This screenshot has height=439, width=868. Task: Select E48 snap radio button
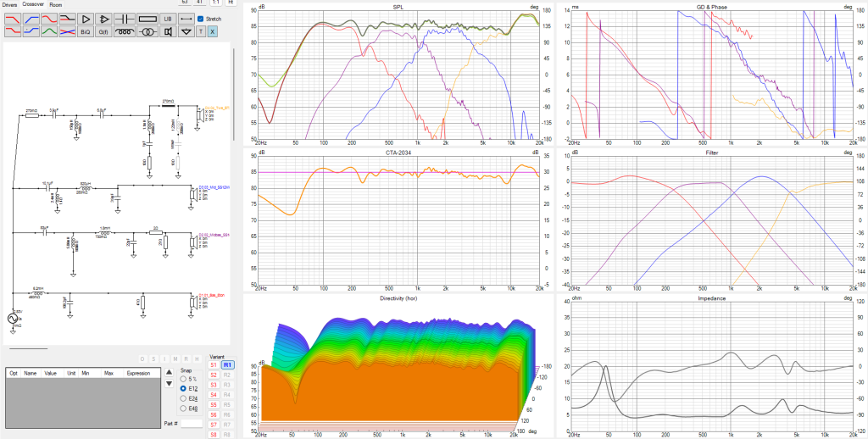point(182,408)
